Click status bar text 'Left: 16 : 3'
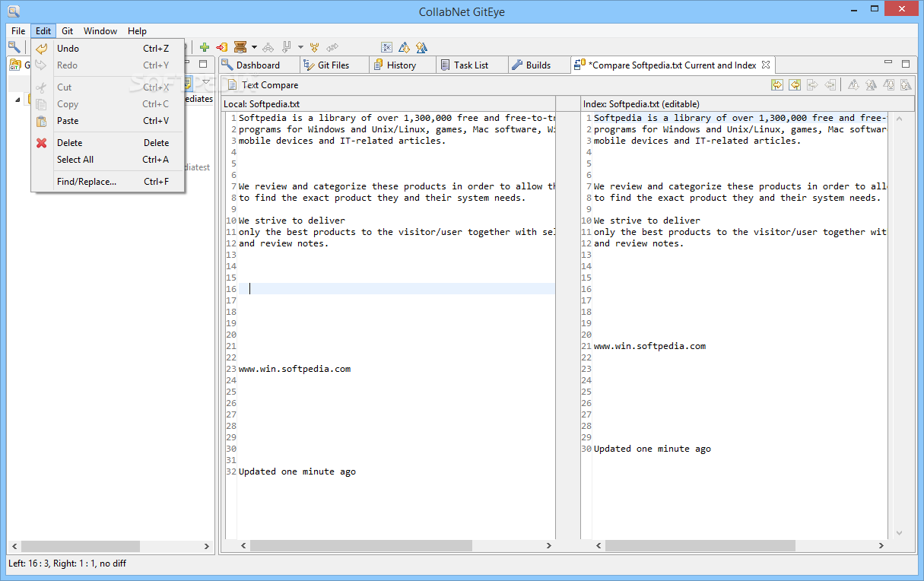 point(31,564)
